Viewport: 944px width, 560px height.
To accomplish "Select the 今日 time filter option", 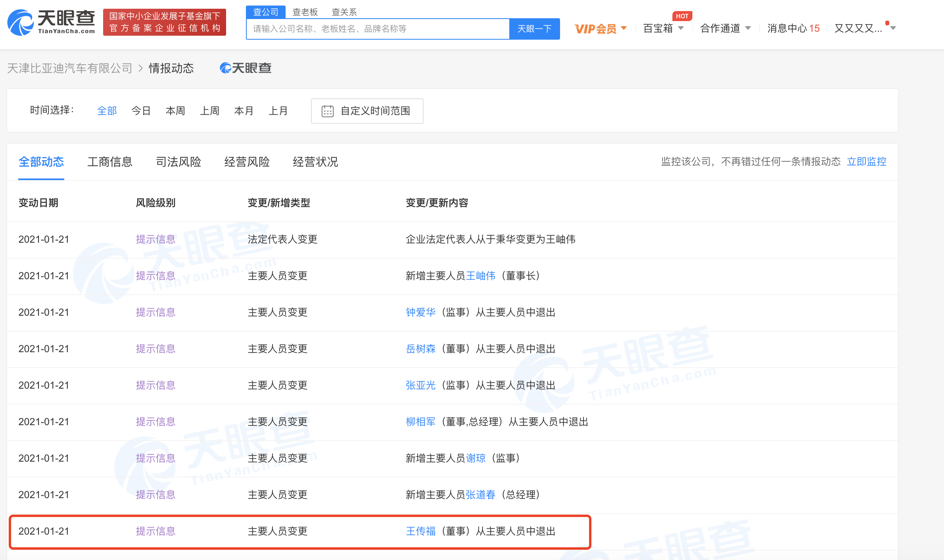I will pos(141,111).
